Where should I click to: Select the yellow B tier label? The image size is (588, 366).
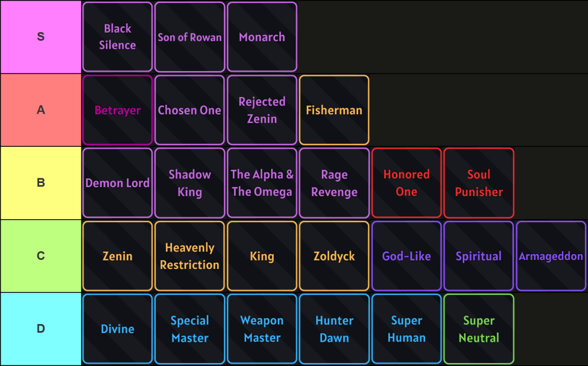click(x=41, y=183)
